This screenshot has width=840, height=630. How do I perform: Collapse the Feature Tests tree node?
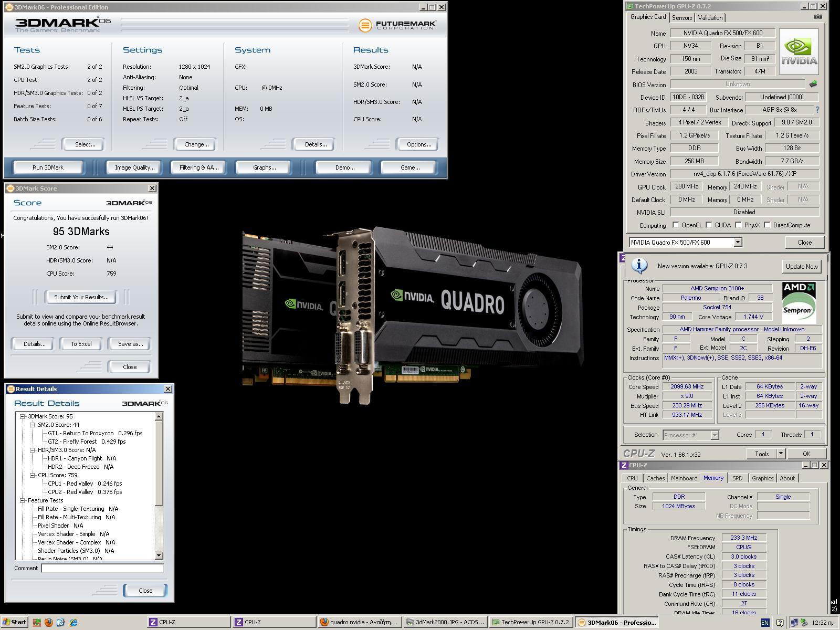(x=23, y=500)
